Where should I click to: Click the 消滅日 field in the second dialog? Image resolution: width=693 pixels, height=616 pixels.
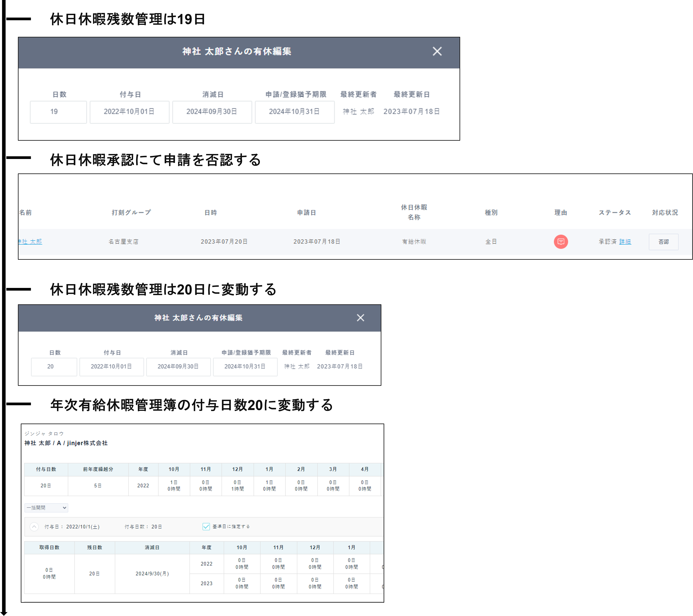click(178, 367)
